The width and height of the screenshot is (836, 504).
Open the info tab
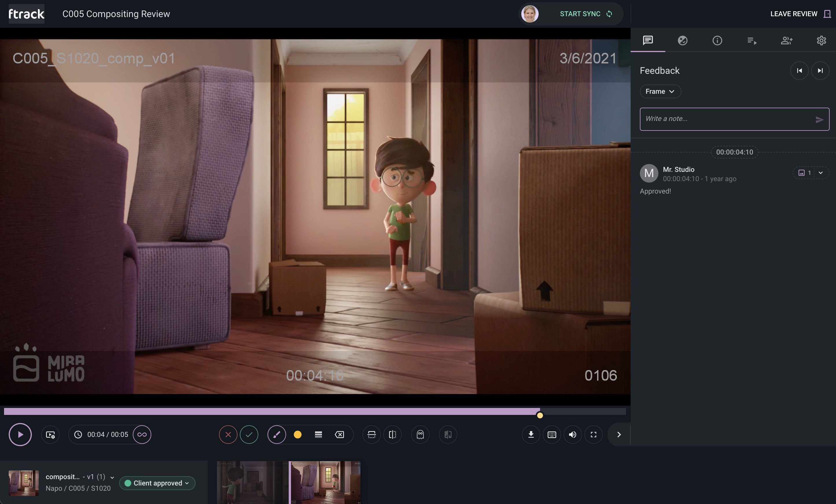pos(717,41)
